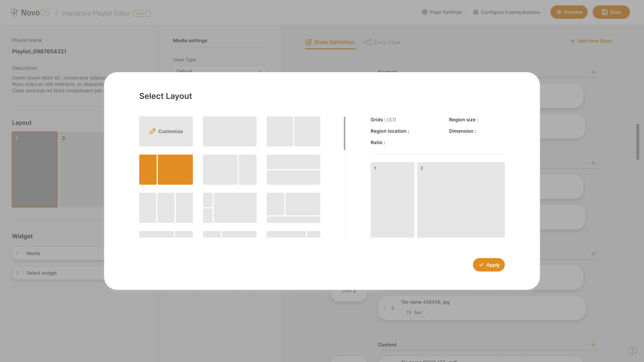Choose the three equal columns layout
644x362 pixels.
(x=166, y=208)
